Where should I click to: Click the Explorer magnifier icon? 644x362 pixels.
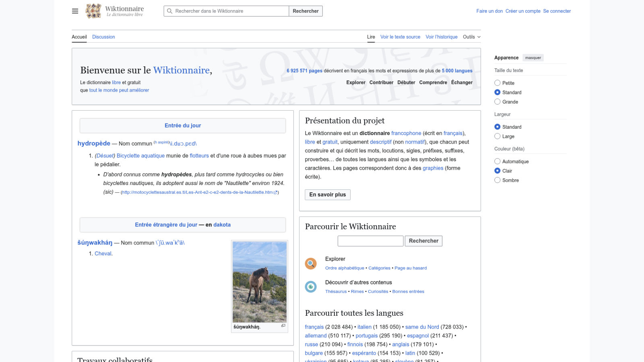click(x=311, y=263)
